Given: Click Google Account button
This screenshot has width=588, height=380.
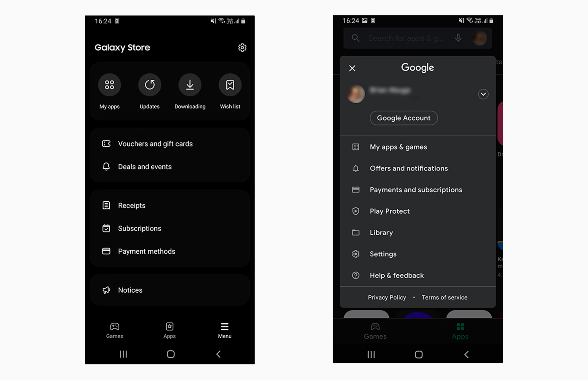Looking at the screenshot, I should pyautogui.click(x=404, y=118).
